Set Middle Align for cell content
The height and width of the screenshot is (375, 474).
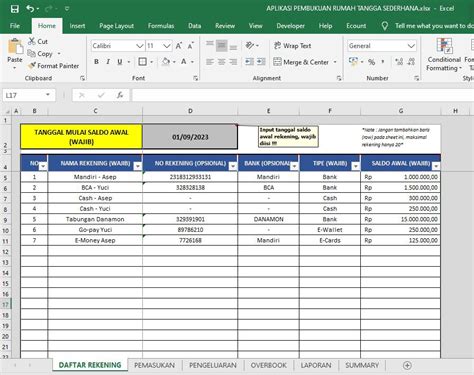221,45
